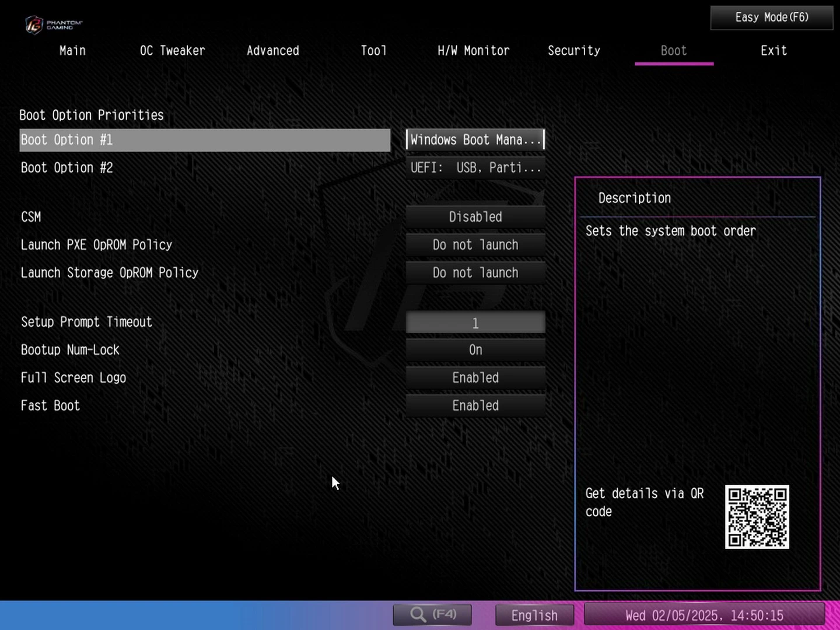Open Boot Option #1 Windows Boot Manager dropdown

click(x=475, y=139)
